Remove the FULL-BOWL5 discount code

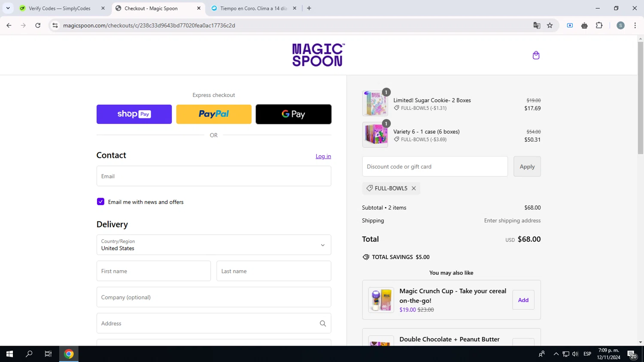tap(413, 188)
